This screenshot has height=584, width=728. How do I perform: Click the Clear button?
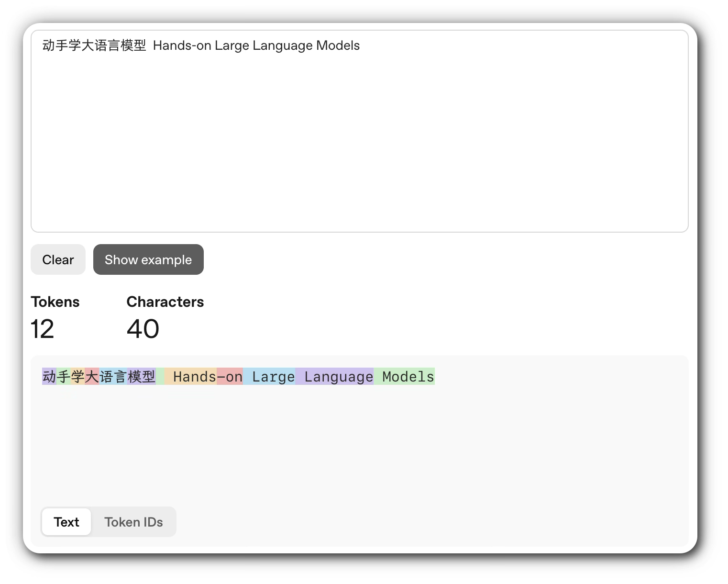[x=58, y=259]
